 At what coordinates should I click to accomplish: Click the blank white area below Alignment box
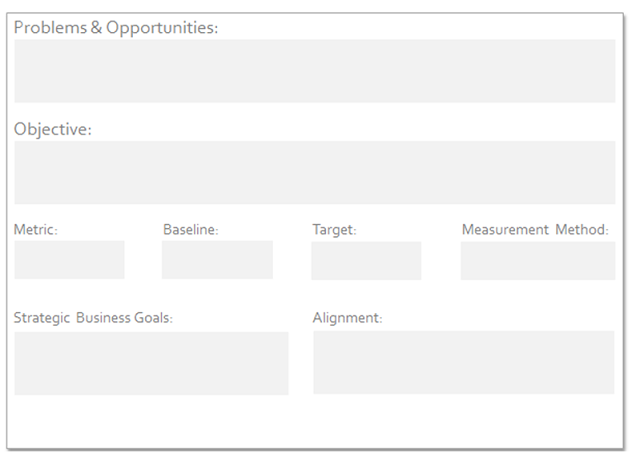click(464, 421)
